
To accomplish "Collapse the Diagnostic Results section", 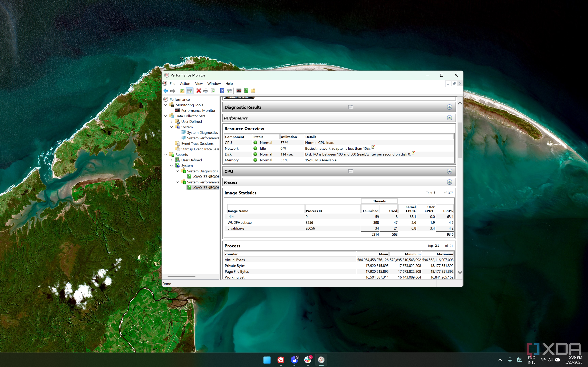I will pyautogui.click(x=449, y=107).
